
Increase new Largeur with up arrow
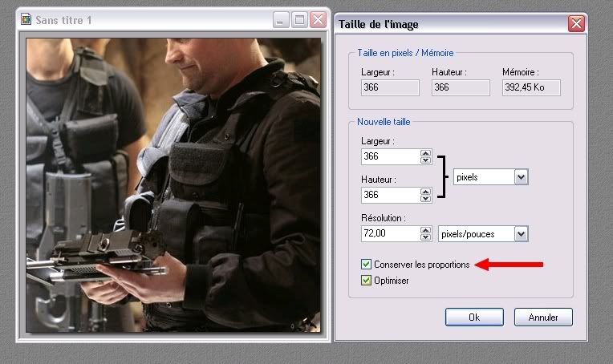[426, 153]
